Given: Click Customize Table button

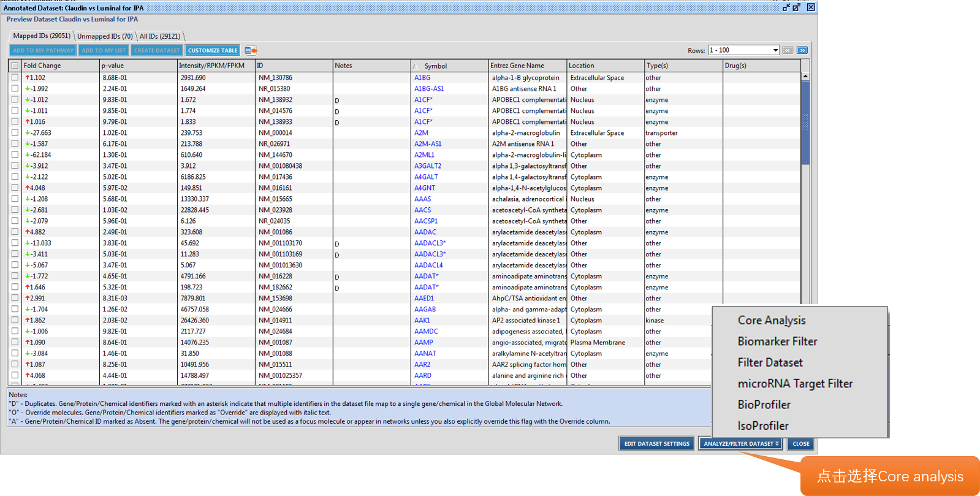Looking at the screenshot, I should [213, 50].
